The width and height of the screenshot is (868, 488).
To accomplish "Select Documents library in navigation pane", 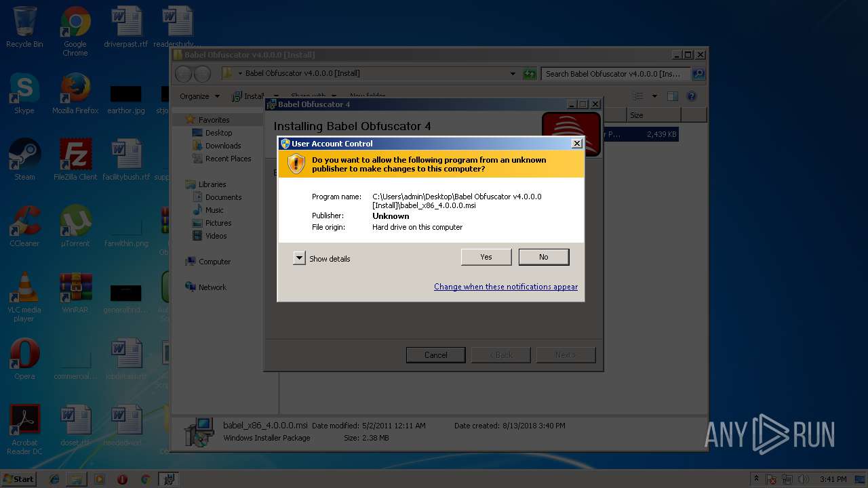I will (223, 197).
